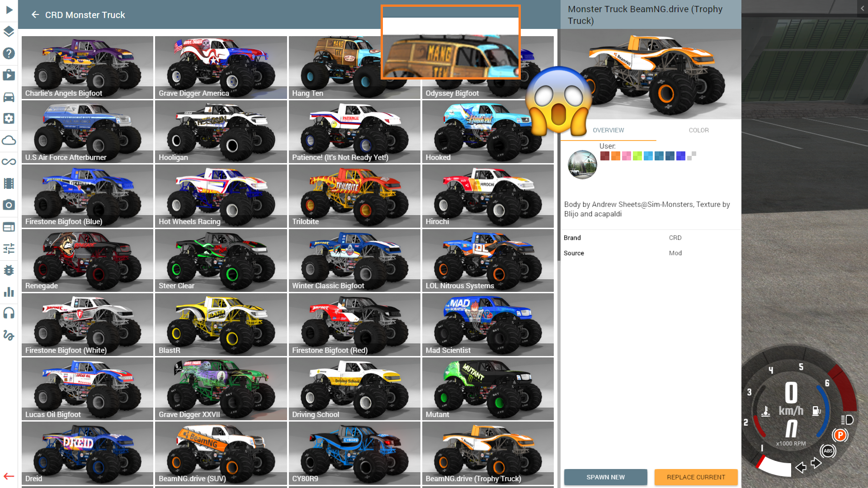Click the left turn signal arrow
Screen dimensions: 868x488
click(801, 467)
